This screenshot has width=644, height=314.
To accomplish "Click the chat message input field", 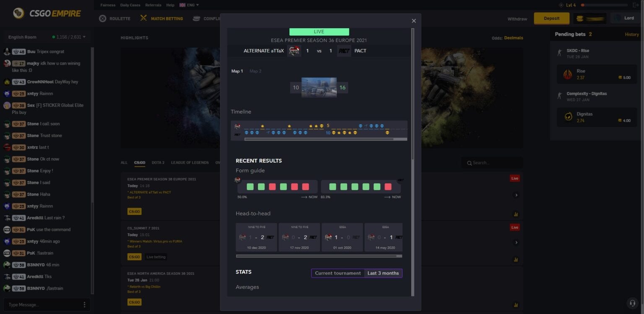I will [43, 305].
